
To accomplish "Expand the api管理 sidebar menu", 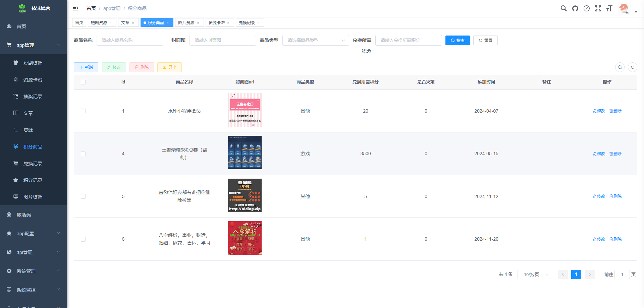I will (34, 252).
